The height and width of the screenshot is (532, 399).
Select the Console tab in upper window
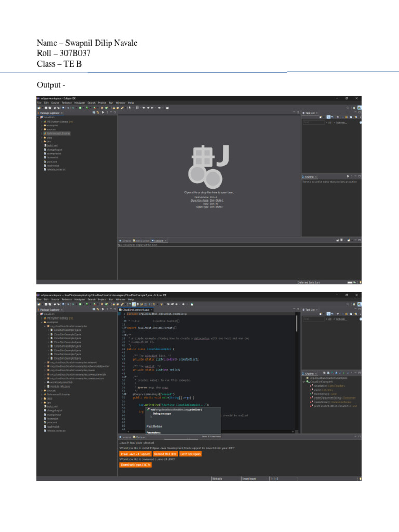[158, 241]
